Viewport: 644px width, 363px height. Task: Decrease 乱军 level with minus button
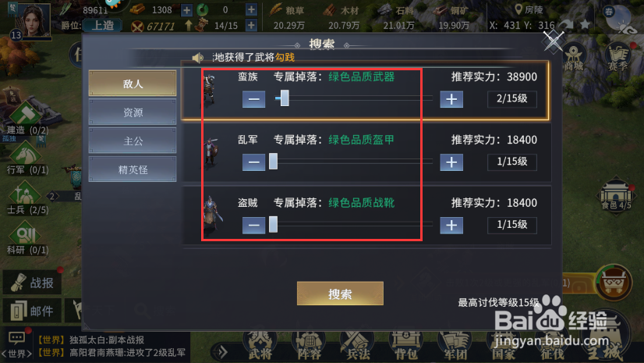[253, 162]
